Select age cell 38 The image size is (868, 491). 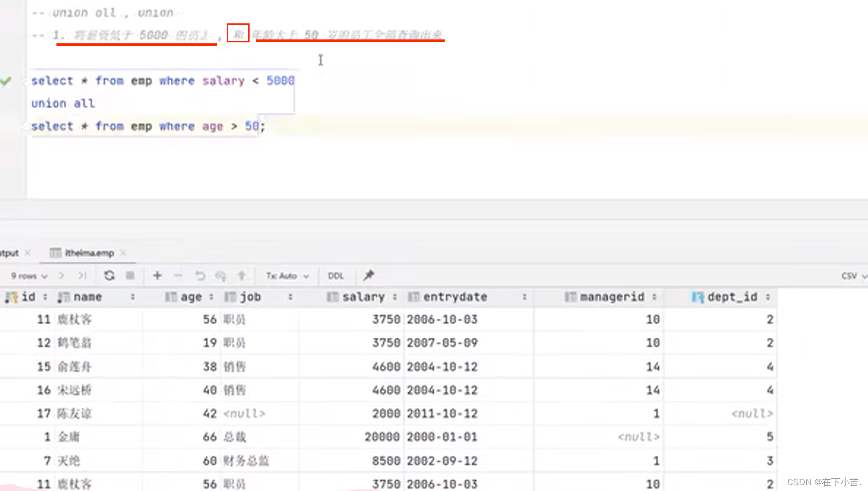[x=210, y=366]
